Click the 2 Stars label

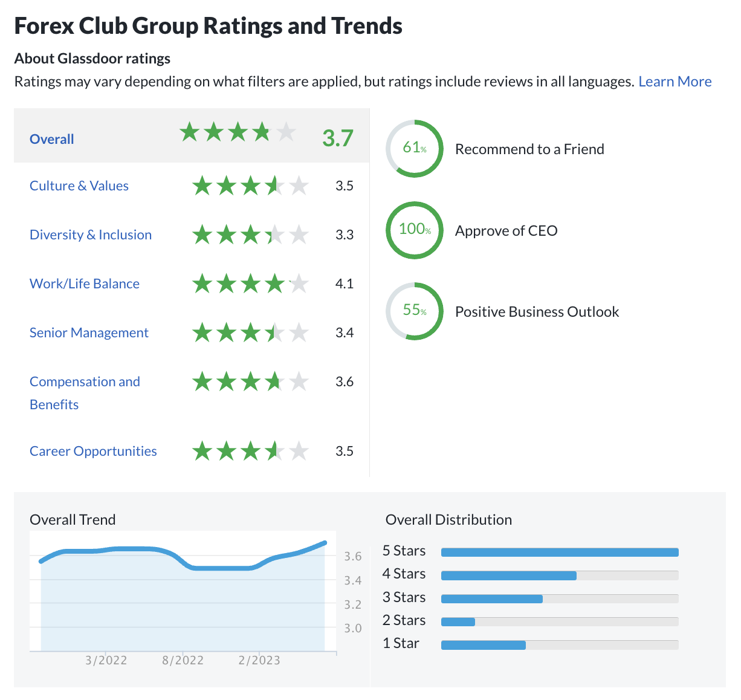click(x=404, y=620)
